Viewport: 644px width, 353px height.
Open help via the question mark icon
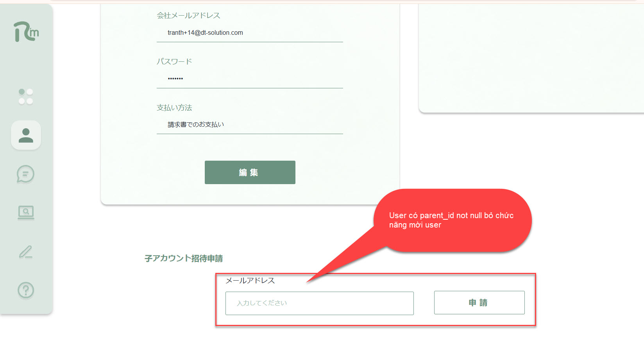pos(26,290)
